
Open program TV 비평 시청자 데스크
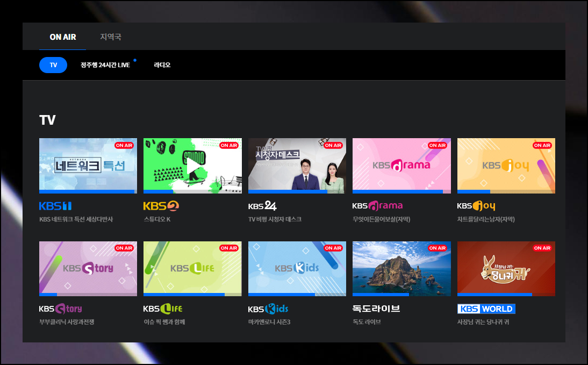pos(275,219)
